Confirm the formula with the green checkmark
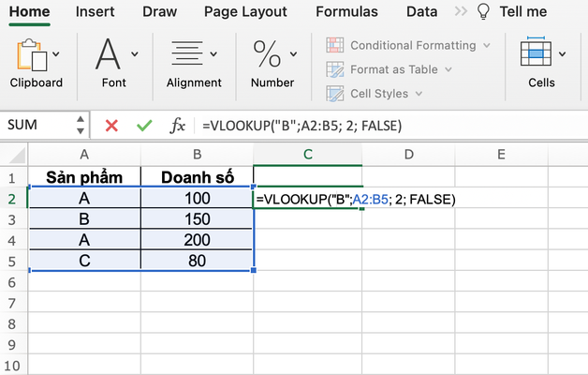Viewport: 588px width, 375px height. [143, 126]
